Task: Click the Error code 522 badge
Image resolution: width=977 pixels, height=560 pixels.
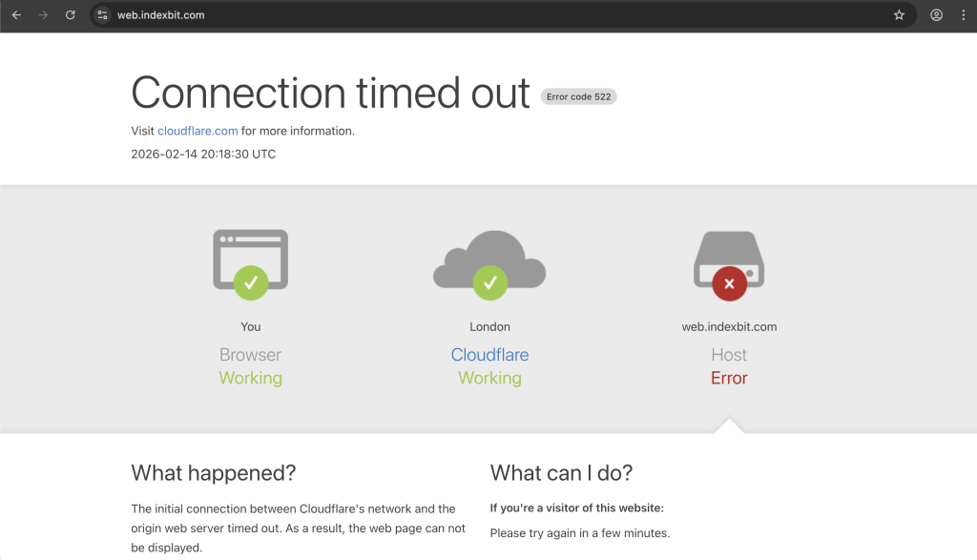Action: coord(578,96)
